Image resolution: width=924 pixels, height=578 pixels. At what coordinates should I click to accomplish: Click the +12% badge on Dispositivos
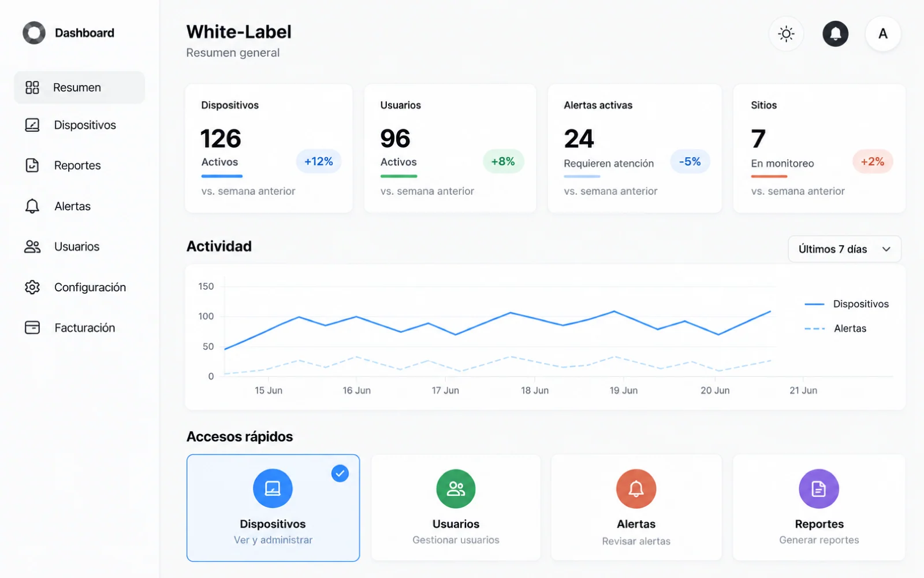[319, 161]
